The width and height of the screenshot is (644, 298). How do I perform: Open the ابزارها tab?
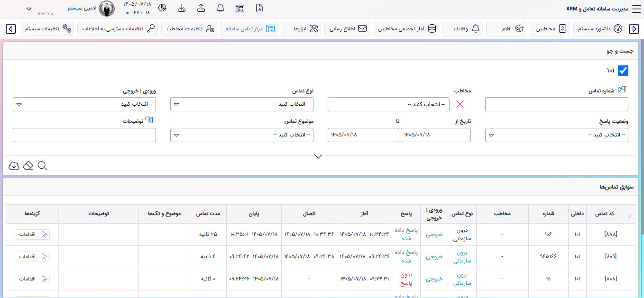302,29
